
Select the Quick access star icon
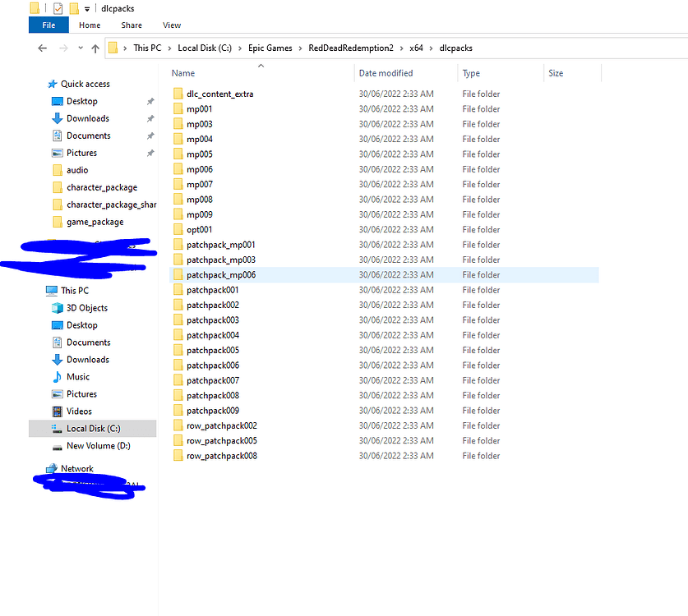[50, 83]
